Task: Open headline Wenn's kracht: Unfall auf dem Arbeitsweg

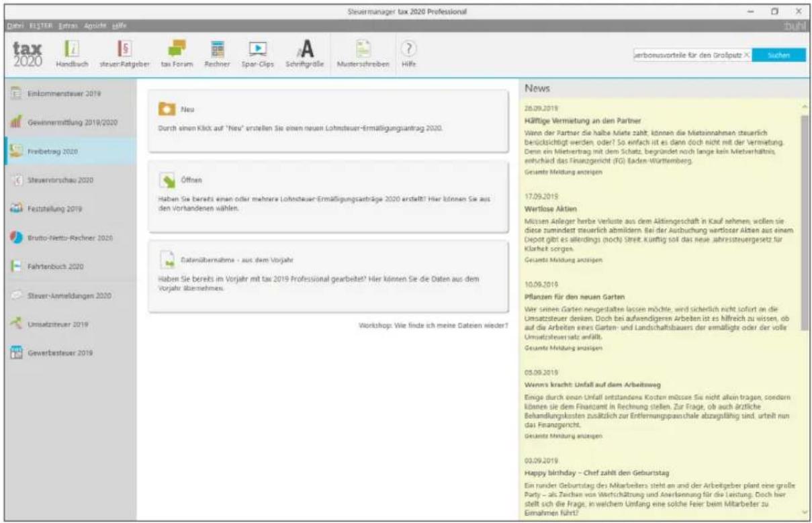Action: [594, 385]
